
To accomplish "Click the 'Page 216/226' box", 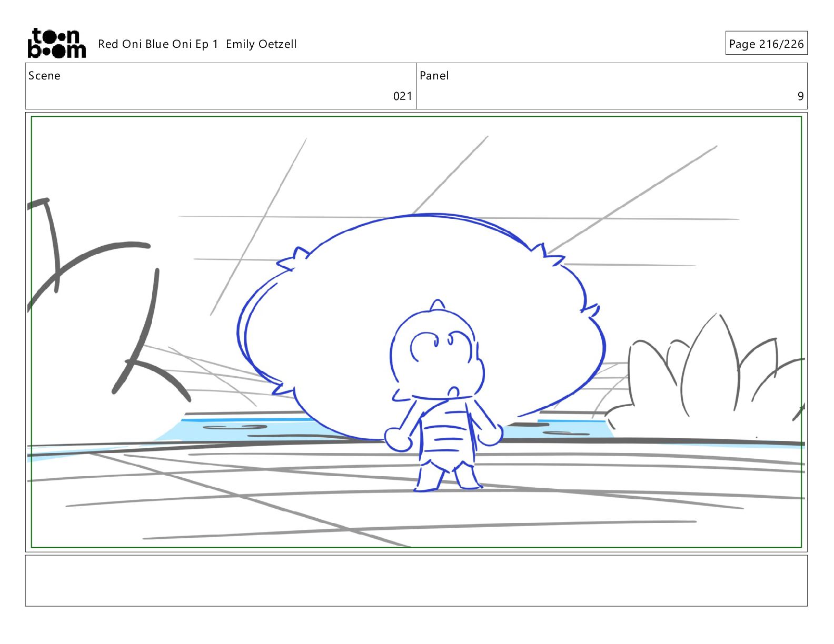I will pos(766,43).
